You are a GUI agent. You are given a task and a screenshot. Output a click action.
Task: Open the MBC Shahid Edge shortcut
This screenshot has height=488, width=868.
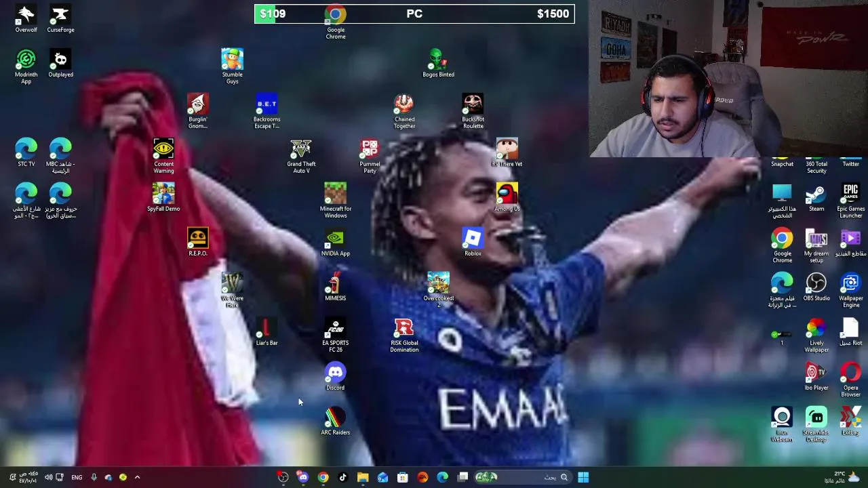click(60, 157)
